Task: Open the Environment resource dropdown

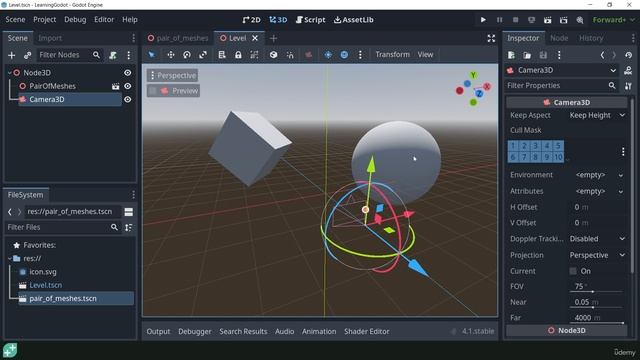Action: click(620, 175)
